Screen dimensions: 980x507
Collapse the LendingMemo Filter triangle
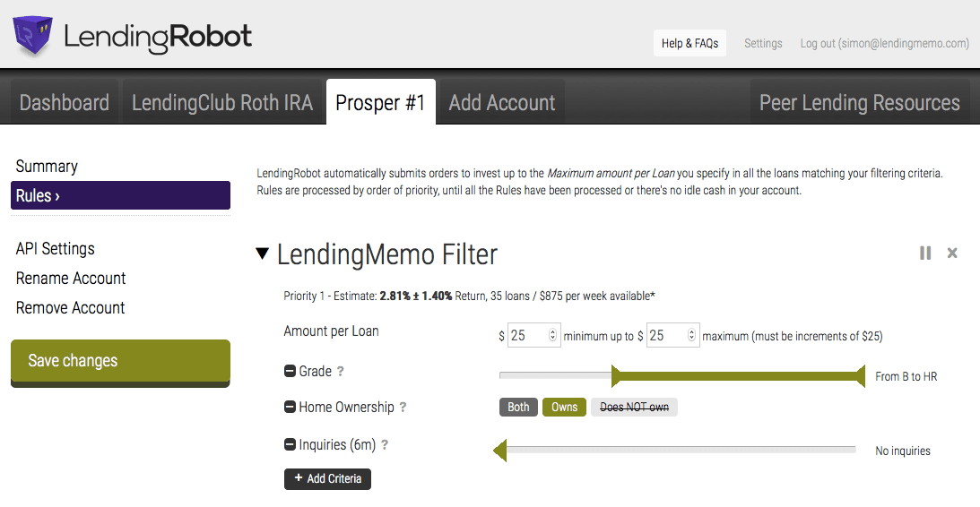[x=262, y=253]
